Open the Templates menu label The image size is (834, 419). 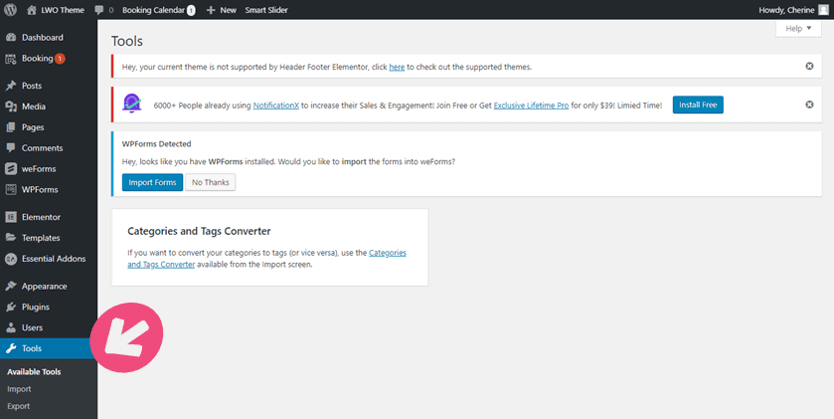(x=41, y=238)
